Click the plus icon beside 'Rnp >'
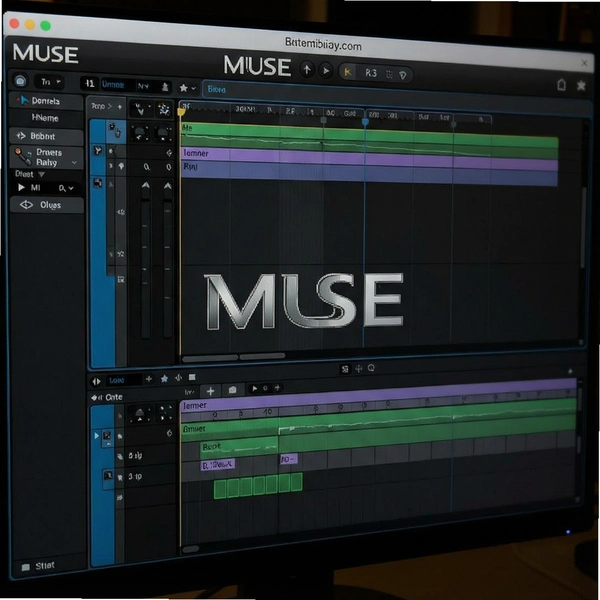Image resolution: width=600 pixels, height=600 pixels. click(120, 107)
